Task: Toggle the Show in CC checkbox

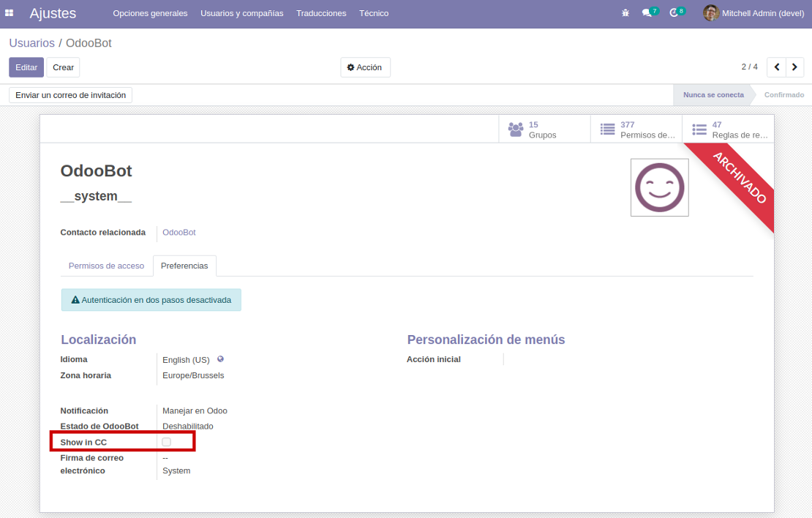Action: [x=166, y=442]
